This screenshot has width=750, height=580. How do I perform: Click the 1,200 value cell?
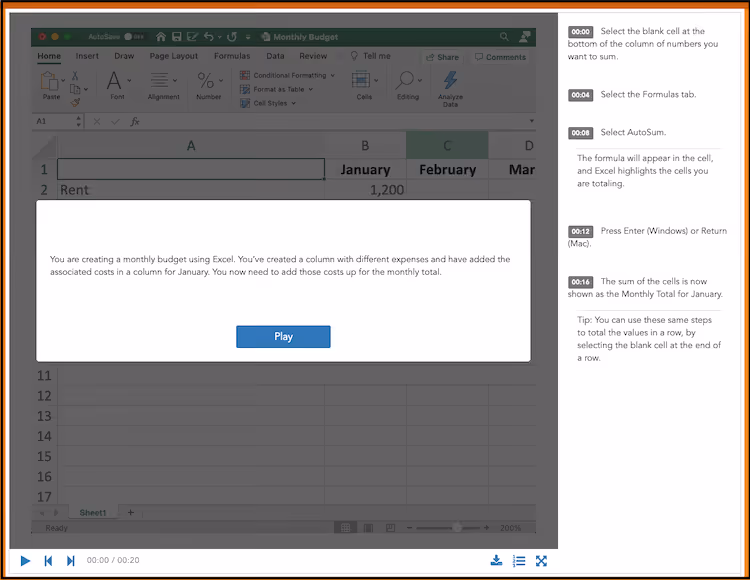pyautogui.click(x=365, y=190)
